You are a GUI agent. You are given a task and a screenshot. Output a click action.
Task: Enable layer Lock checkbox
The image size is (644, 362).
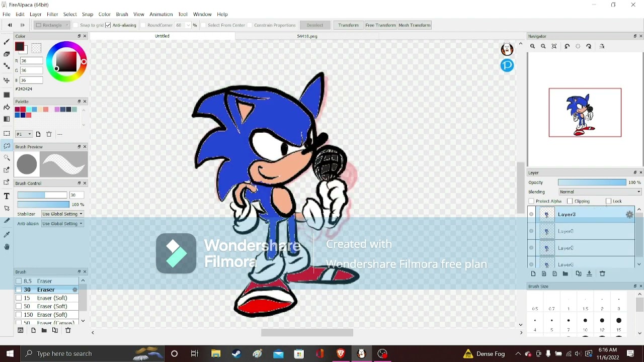608,201
